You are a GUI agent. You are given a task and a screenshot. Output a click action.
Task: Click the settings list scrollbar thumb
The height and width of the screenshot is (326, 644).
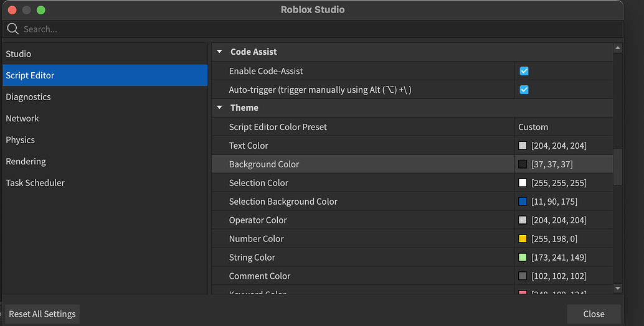tap(618, 167)
